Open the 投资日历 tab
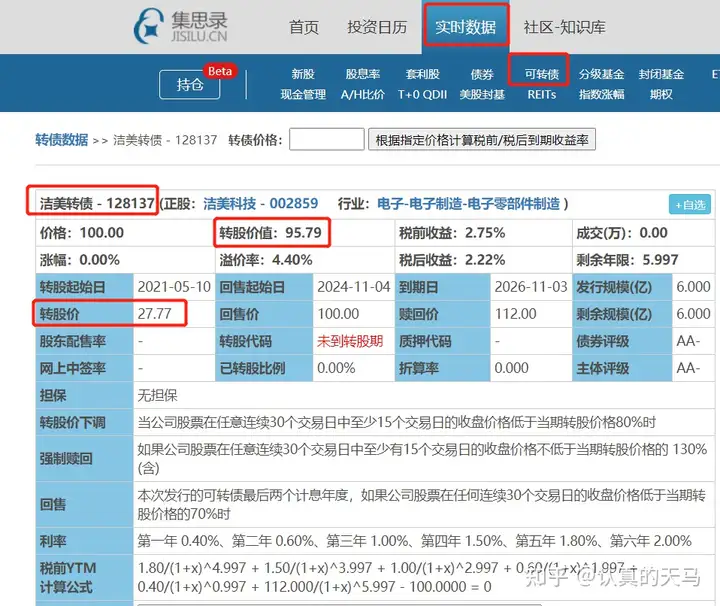The width and height of the screenshot is (720, 606). [377, 27]
